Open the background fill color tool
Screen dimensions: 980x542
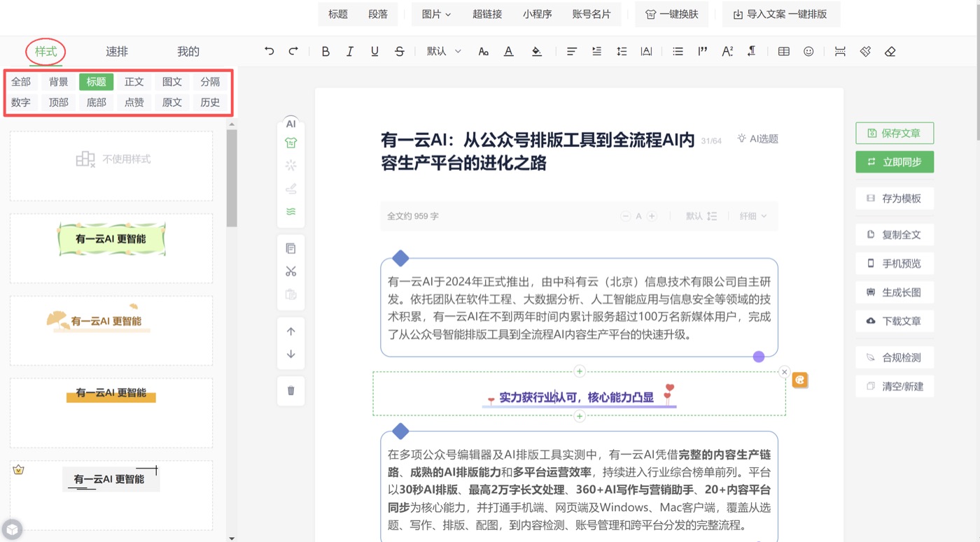(536, 51)
